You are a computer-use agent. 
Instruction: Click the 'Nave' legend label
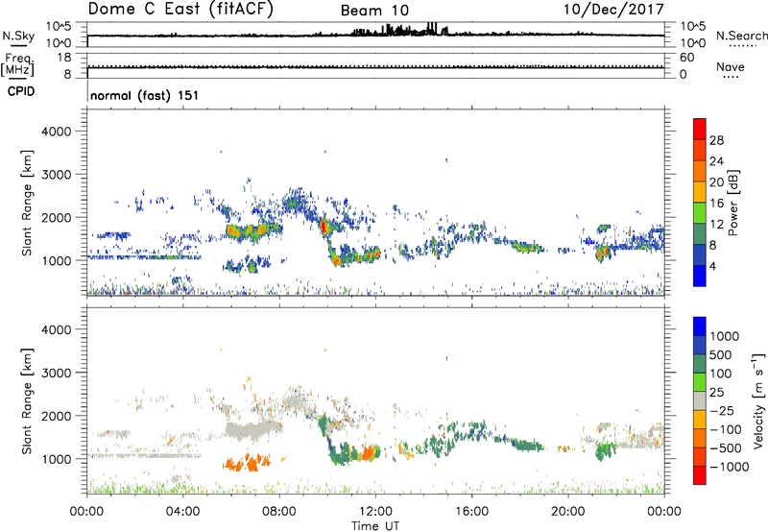coord(731,67)
